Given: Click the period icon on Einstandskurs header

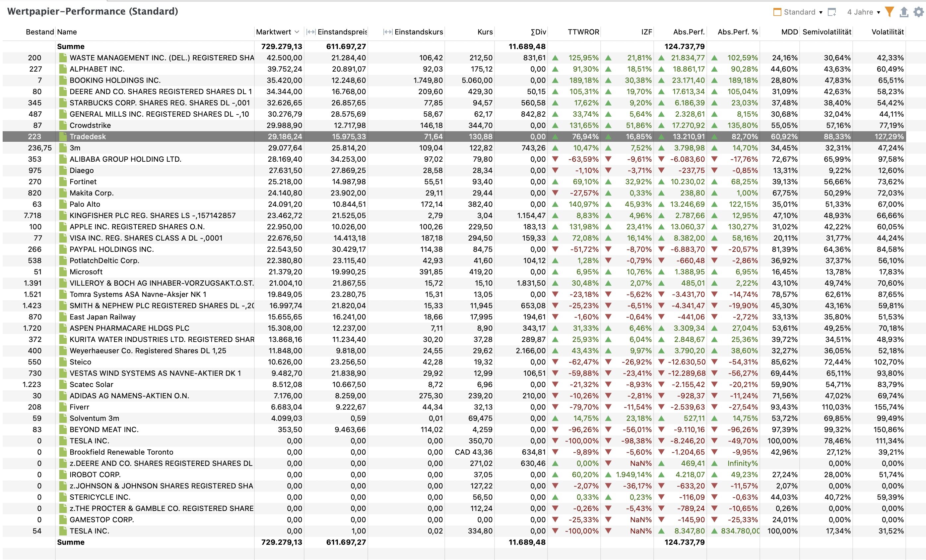Looking at the screenshot, I should click(x=388, y=32).
